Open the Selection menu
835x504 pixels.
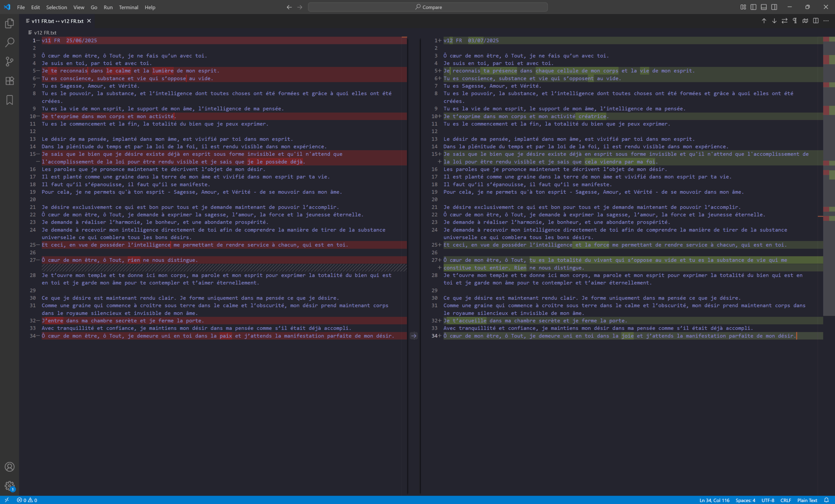pos(56,7)
